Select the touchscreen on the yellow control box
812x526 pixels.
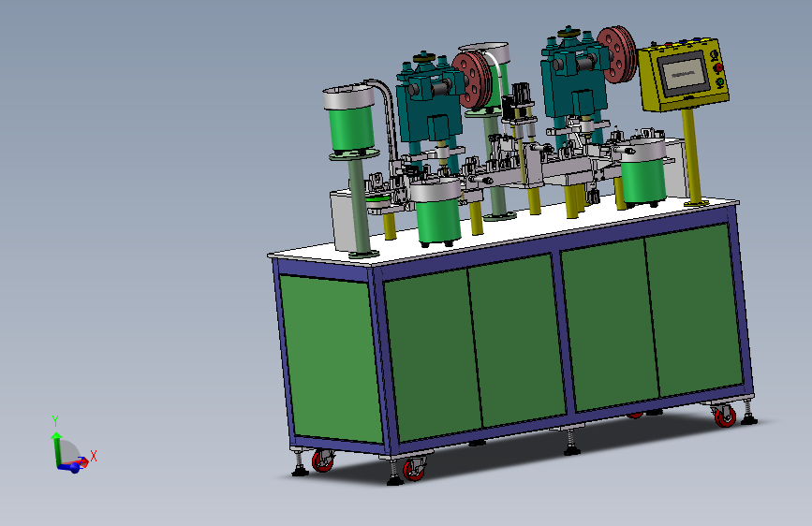click(682, 75)
